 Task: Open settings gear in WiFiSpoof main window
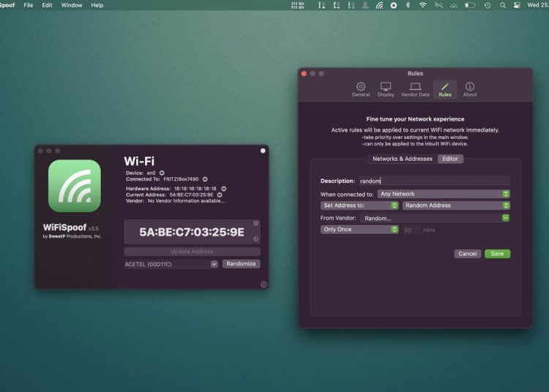tap(264, 284)
